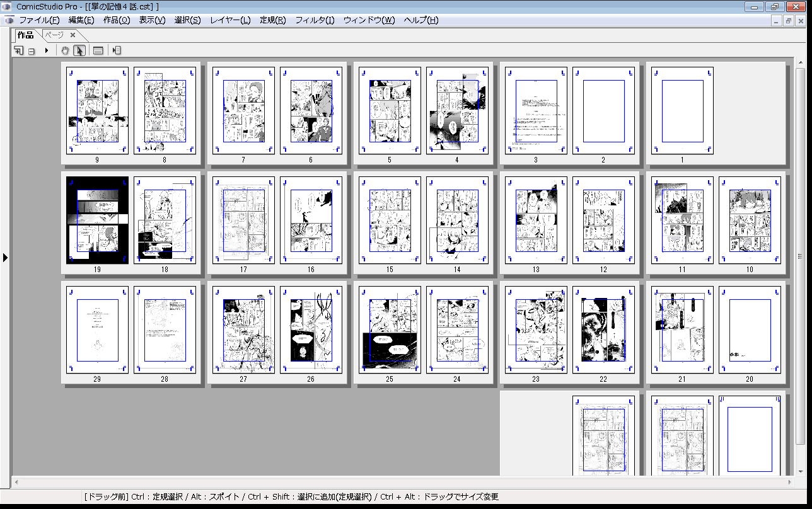The image size is (812, 509).
Task: Restore the inner document window
Action: click(789, 21)
